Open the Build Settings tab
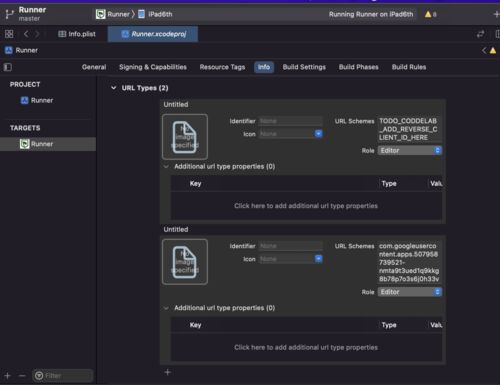Screen dimensions: 500x385 304,67
